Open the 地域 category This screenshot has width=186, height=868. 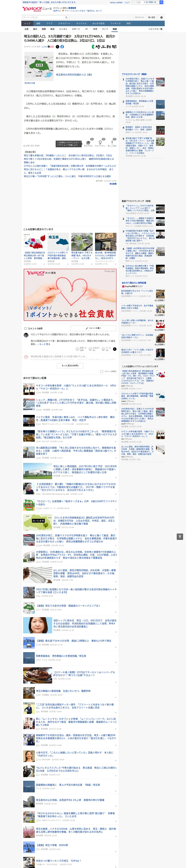pos(114,29)
